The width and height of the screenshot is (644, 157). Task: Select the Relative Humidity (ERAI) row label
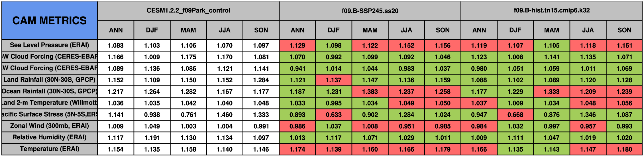coord(49,137)
